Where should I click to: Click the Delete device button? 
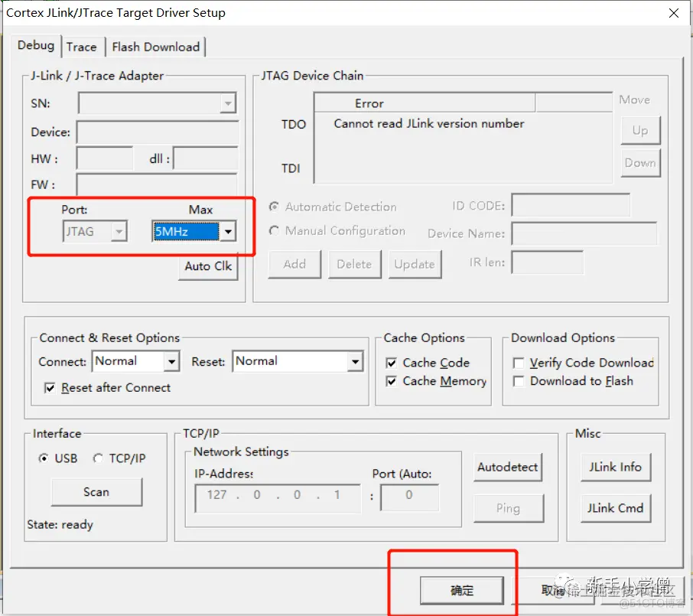point(354,265)
